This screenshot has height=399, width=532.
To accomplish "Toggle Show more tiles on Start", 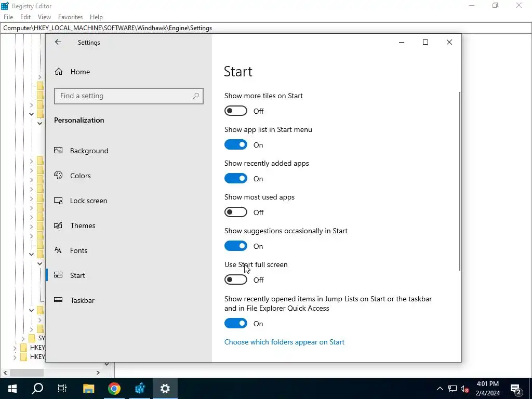I will pos(236,111).
